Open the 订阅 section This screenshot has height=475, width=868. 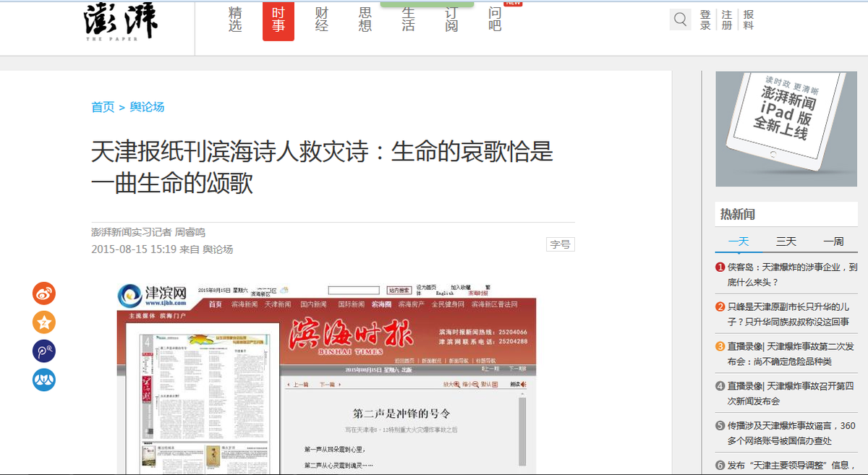[x=452, y=20]
